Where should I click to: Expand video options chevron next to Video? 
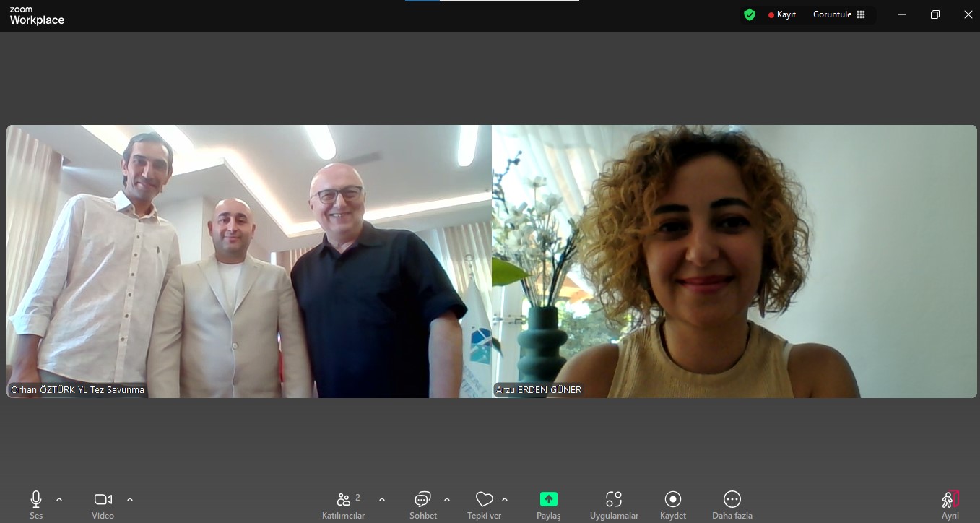point(130,499)
